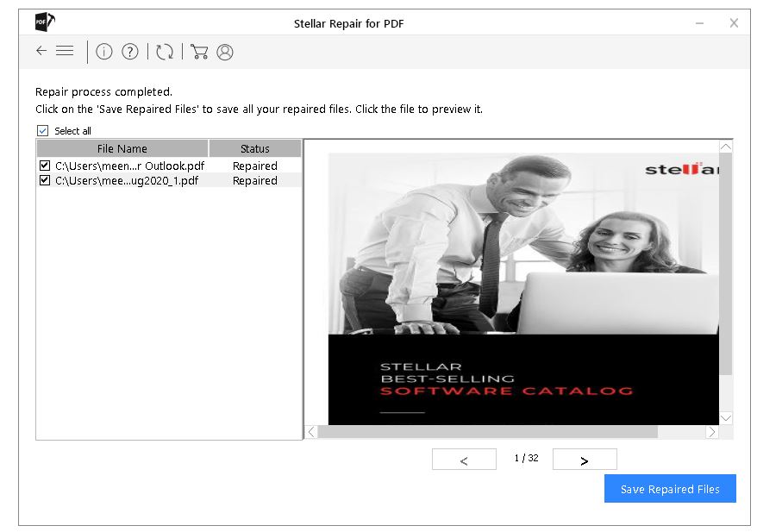Click preview vertical scrollbar down arrow
The width and height of the screenshot is (757, 532).
[726, 418]
